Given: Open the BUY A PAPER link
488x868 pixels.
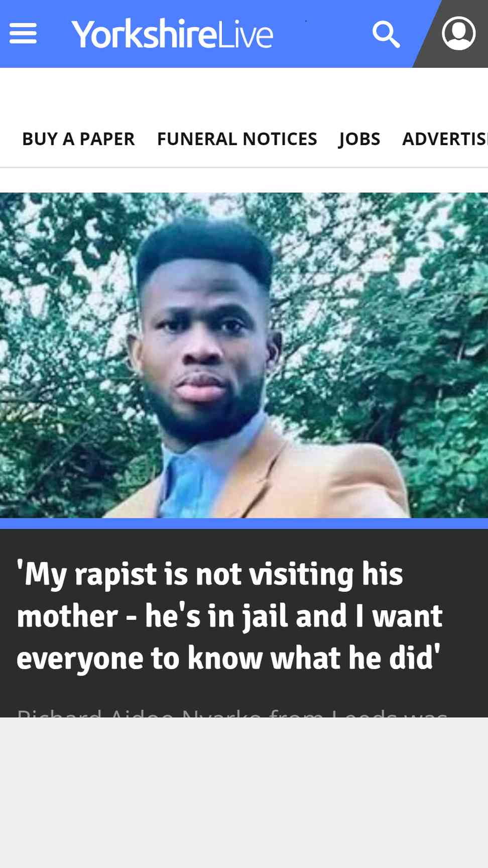Looking at the screenshot, I should [x=78, y=139].
